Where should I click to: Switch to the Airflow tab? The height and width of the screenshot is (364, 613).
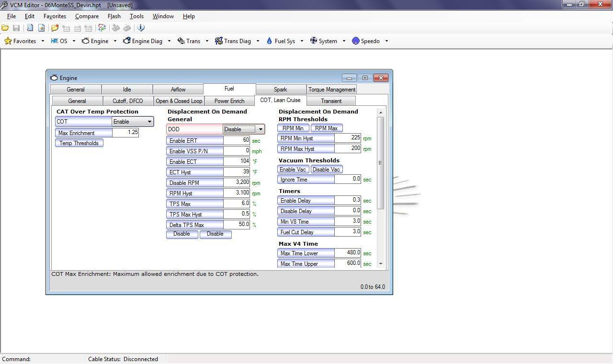(178, 90)
